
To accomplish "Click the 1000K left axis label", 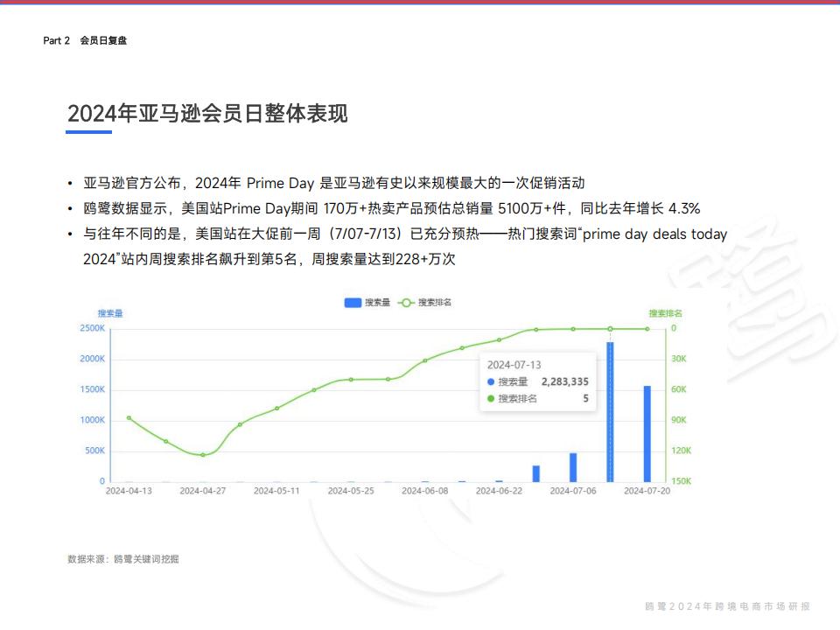I will tap(92, 420).
